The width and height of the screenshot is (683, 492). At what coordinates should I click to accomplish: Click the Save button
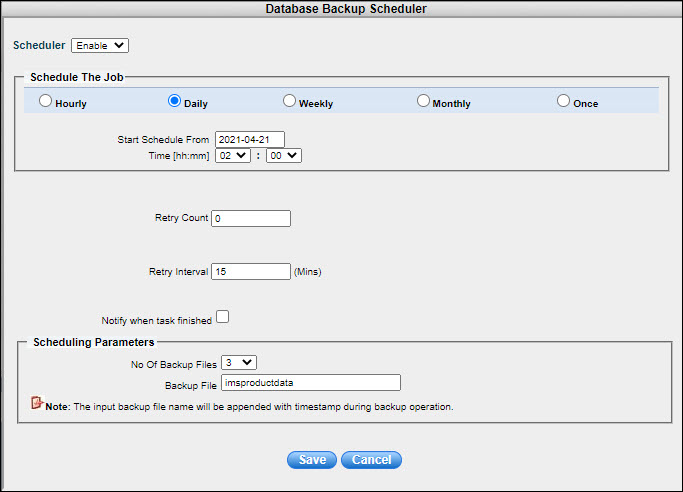(x=311, y=460)
